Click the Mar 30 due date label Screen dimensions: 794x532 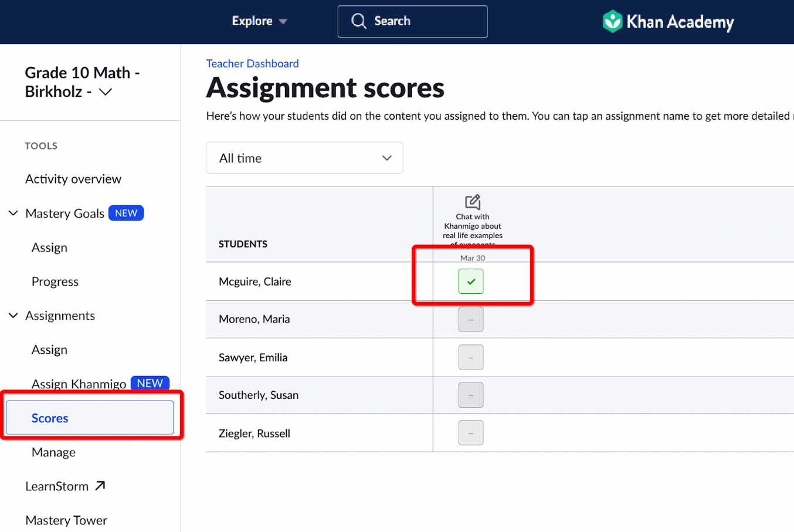point(473,258)
